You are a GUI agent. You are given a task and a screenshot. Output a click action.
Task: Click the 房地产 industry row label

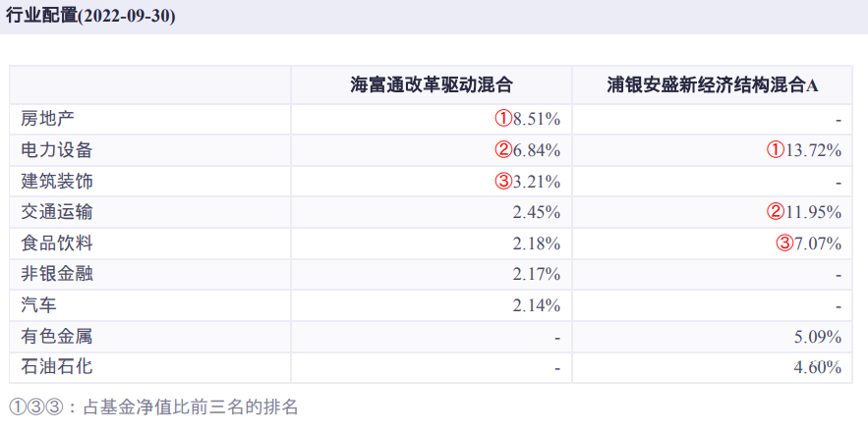47,119
